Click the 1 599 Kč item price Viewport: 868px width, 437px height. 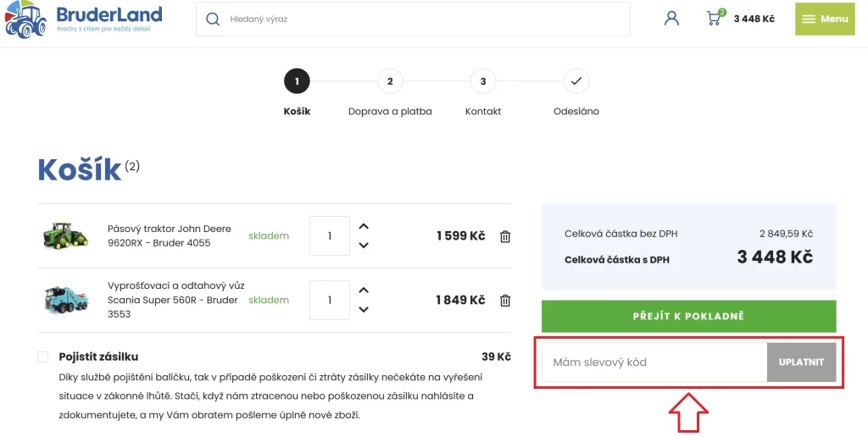460,236
